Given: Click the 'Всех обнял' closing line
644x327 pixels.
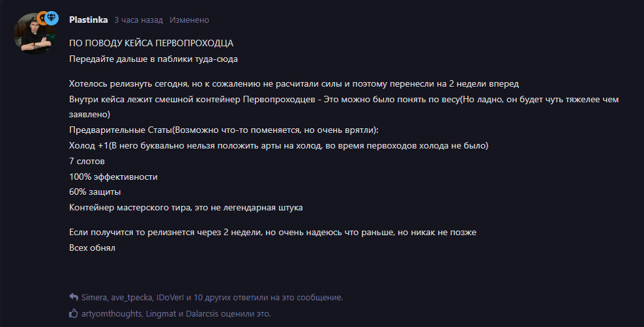Looking at the screenshot, I should tap(92, 248).
